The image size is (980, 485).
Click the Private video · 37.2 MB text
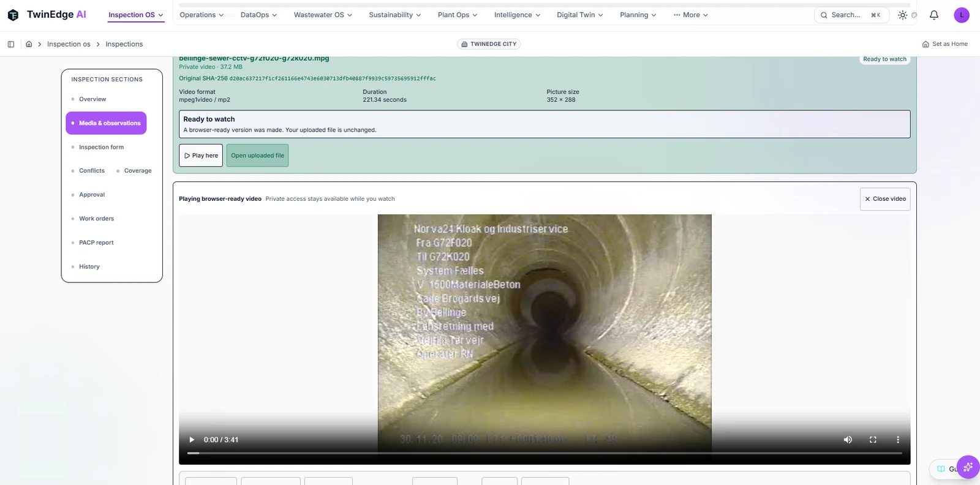click(211, 67)
